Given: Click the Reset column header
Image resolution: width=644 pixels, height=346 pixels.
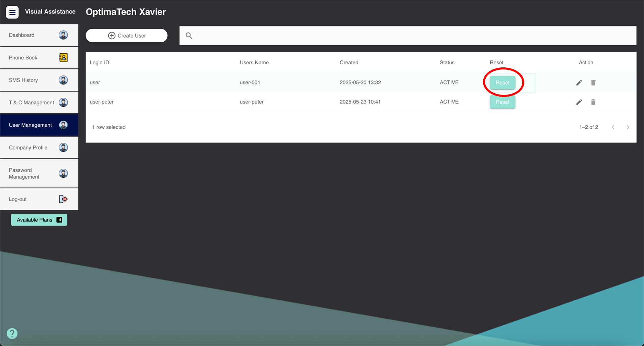Looking at the screenshot, I should (x=496, y=62).
